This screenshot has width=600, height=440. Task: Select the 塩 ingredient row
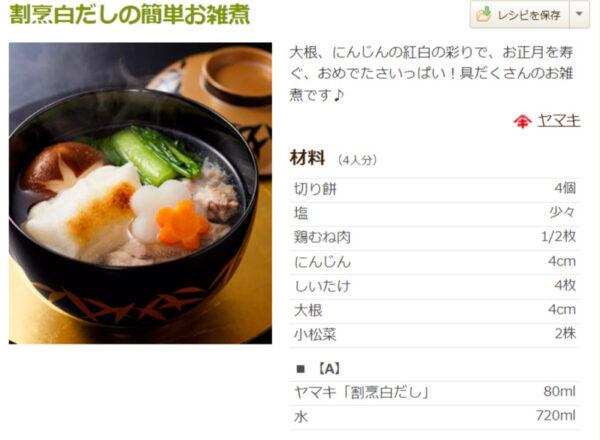click(435, 213)
